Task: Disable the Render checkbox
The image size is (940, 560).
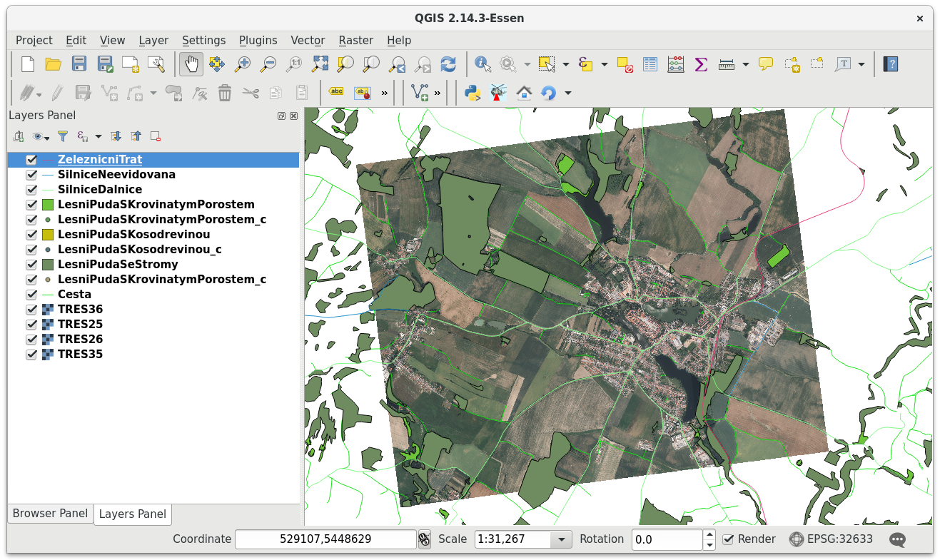Action: click(728, 539)
